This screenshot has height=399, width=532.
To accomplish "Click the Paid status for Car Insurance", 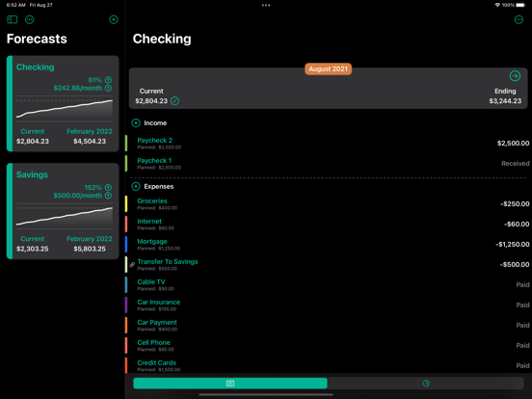I will click(522, 305).
